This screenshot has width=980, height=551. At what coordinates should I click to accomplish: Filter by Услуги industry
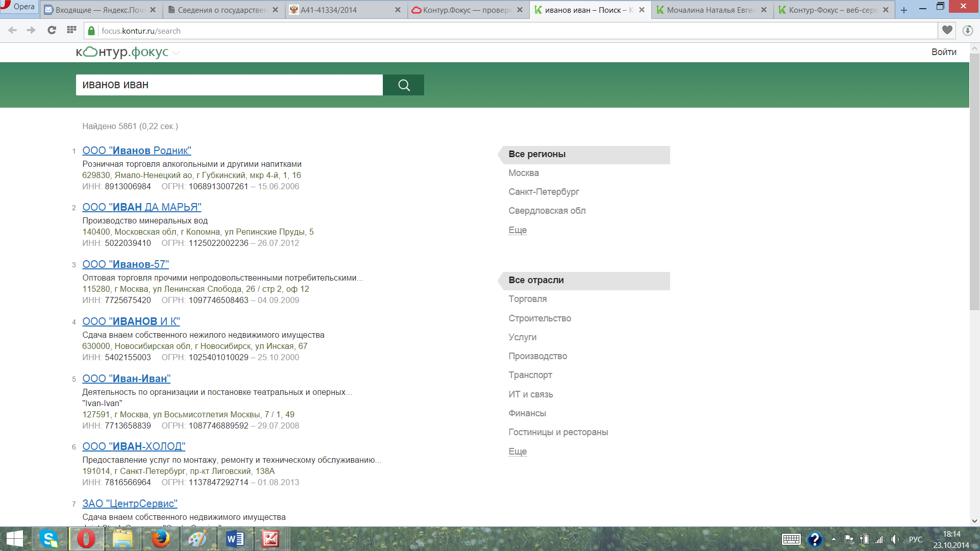pyautogui.click(x=523, y=337)
